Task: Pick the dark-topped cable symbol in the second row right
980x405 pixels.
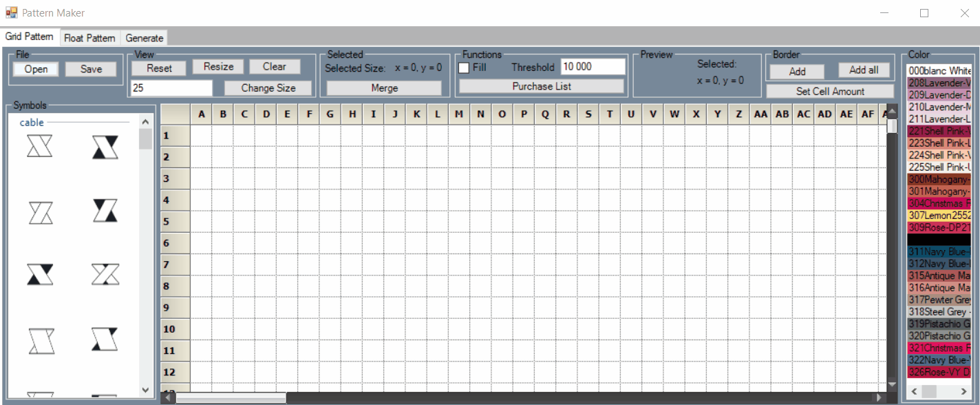Action: point(105,210)
